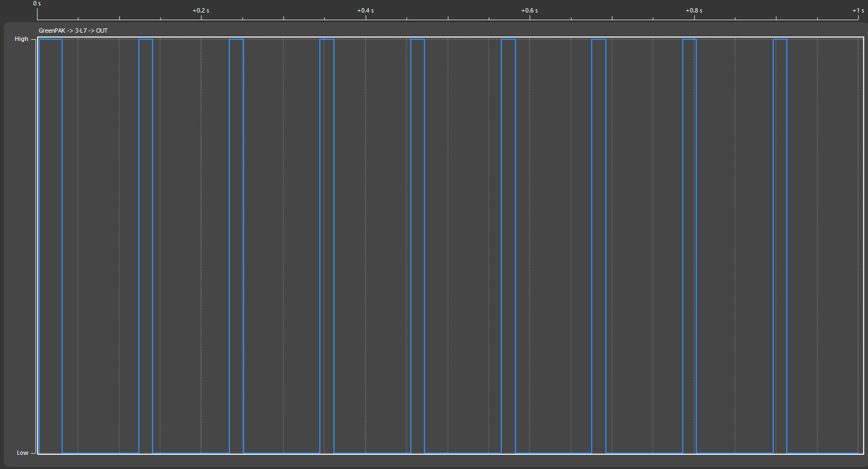The image size is (868, 469).
Task: Click inside the second high pulse of waveform
Action: (146, 244)
